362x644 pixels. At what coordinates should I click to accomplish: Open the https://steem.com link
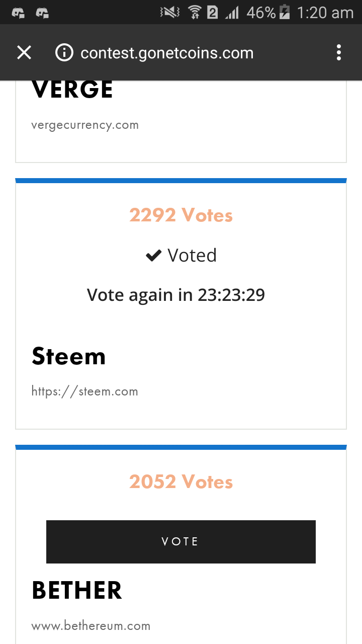tap(85, 391)
